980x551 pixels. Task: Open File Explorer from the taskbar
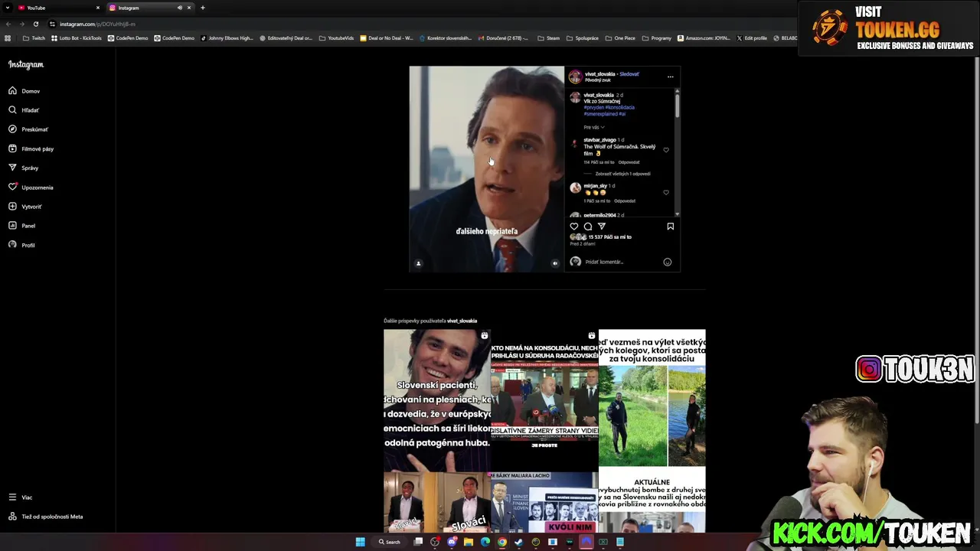point(469,542)
